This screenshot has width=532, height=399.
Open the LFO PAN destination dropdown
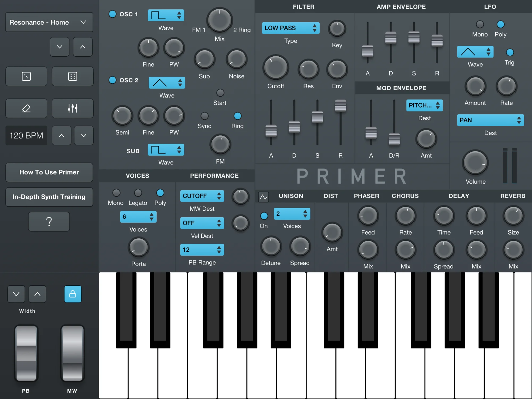491,120
